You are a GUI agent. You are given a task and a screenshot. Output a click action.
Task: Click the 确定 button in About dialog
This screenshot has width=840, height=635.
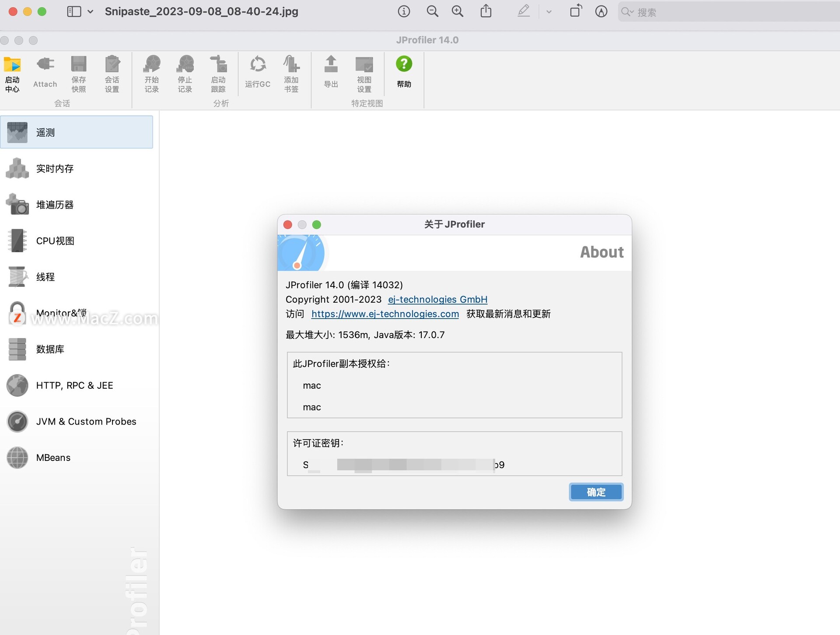[595, 492]
